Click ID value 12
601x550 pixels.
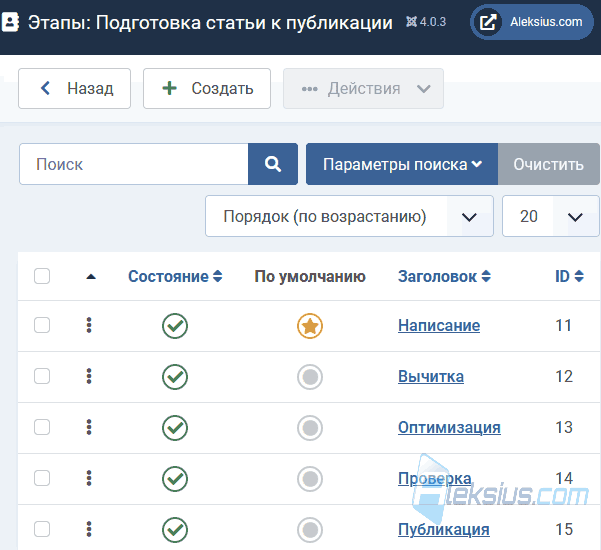(564, 376)
